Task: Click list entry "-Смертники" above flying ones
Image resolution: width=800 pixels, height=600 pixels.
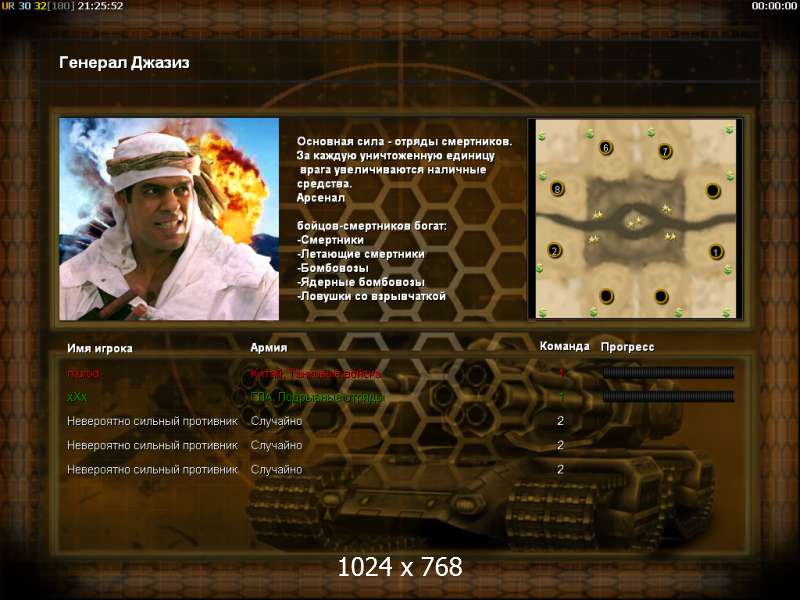Action: pos(331,240)
